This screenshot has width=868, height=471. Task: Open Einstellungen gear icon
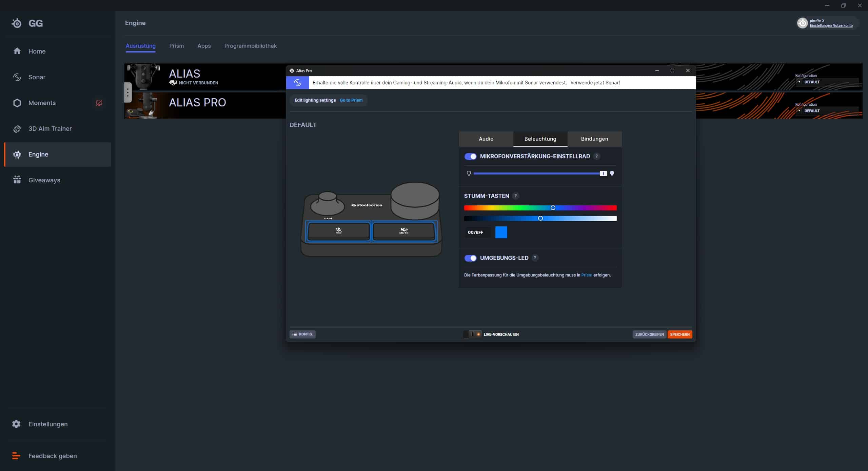click(x=16, y=424)
